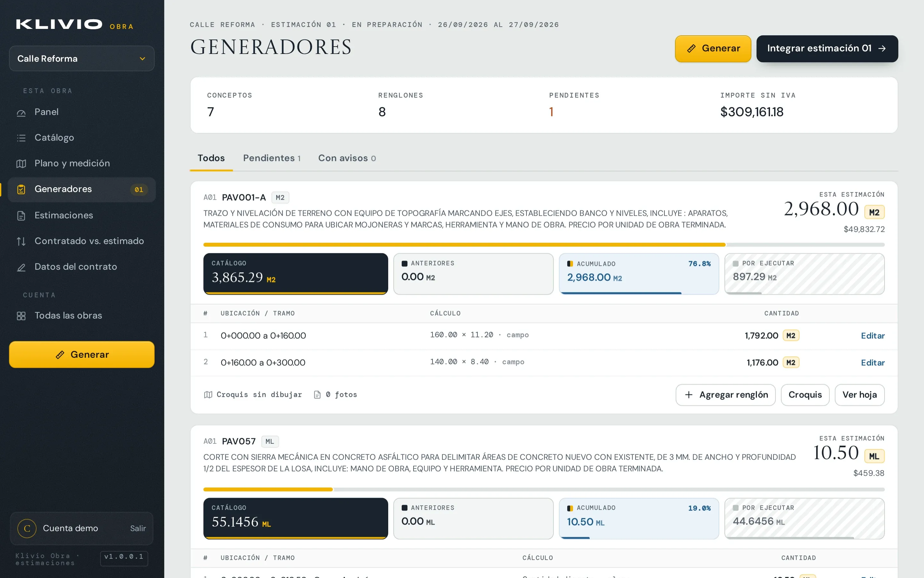This screenshot has width=924, height=578.
Task: Click the 01 badge on Generadores
Action: coord(139,189)
